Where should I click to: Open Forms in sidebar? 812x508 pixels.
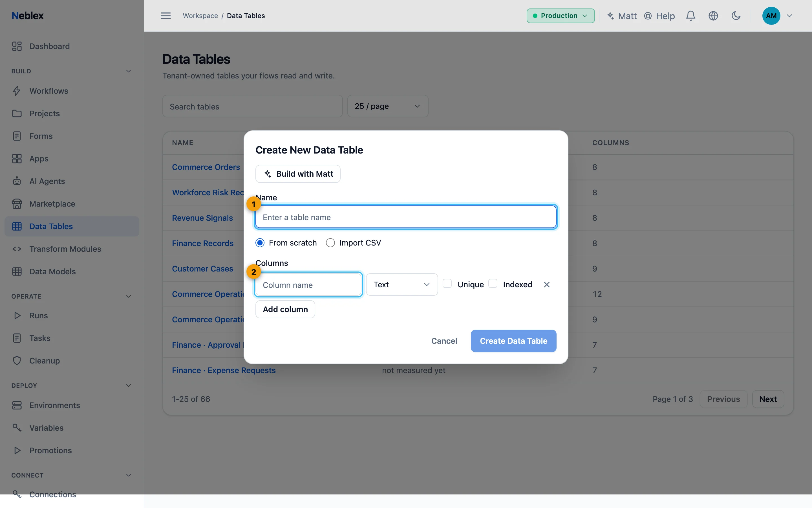[x=72, y=136]
